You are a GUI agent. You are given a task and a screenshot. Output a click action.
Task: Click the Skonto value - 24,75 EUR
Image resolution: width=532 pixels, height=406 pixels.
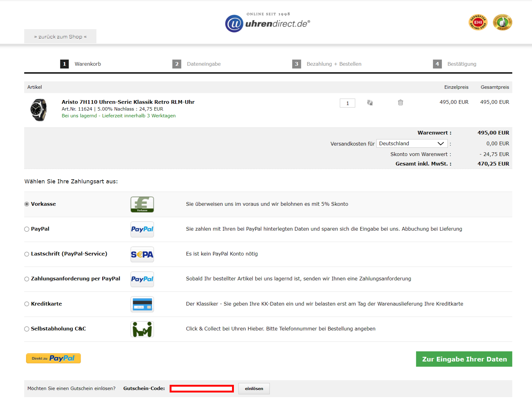494,154
